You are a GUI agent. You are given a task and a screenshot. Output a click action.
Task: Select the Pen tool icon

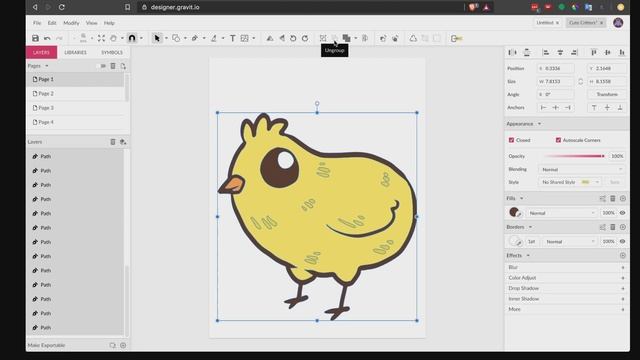(x=195, y=38)
